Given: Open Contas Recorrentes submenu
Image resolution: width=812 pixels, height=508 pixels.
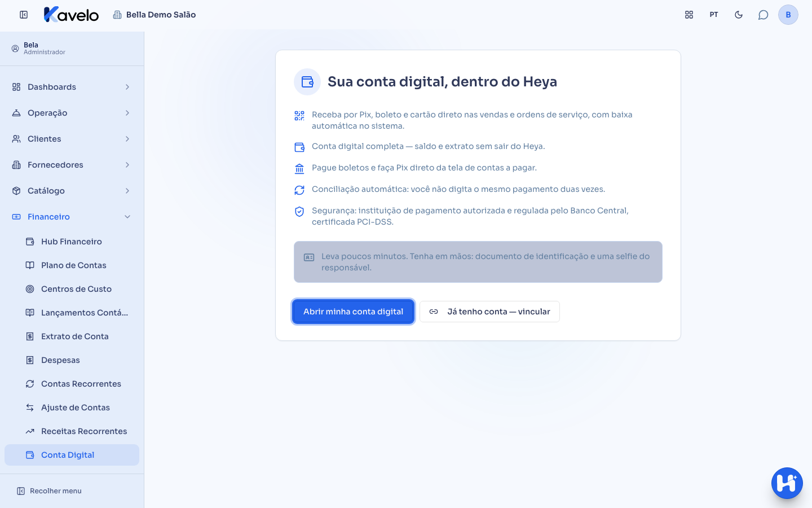Looking at the screenshot, I should tap(72, 384).
